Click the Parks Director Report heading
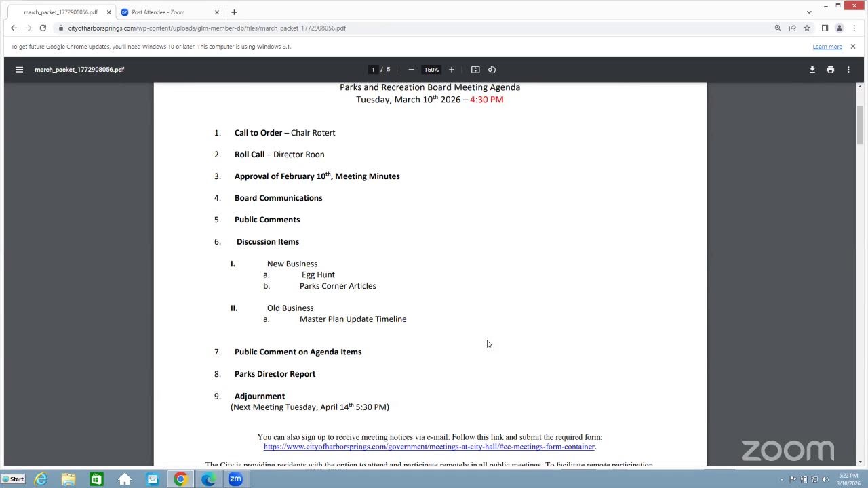Viewport: 868px width, 488px height. coord(275,374)
